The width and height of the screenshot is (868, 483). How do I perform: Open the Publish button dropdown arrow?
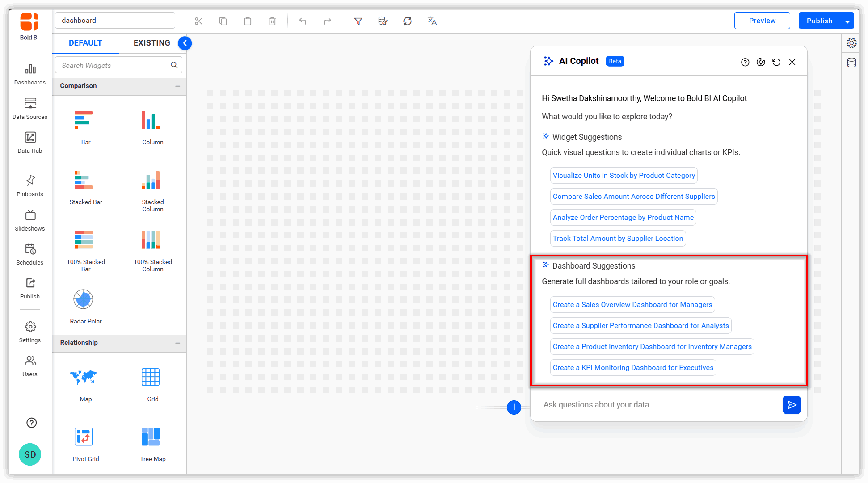click(847, 21)
